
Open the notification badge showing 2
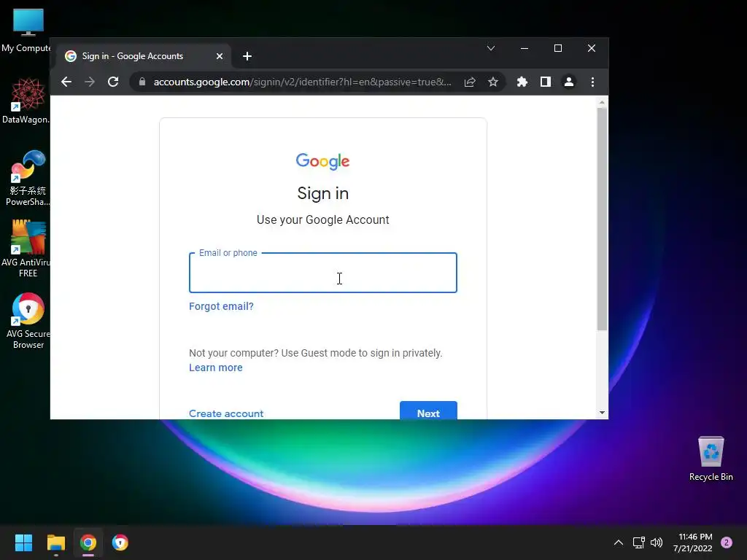coord(727,542)
